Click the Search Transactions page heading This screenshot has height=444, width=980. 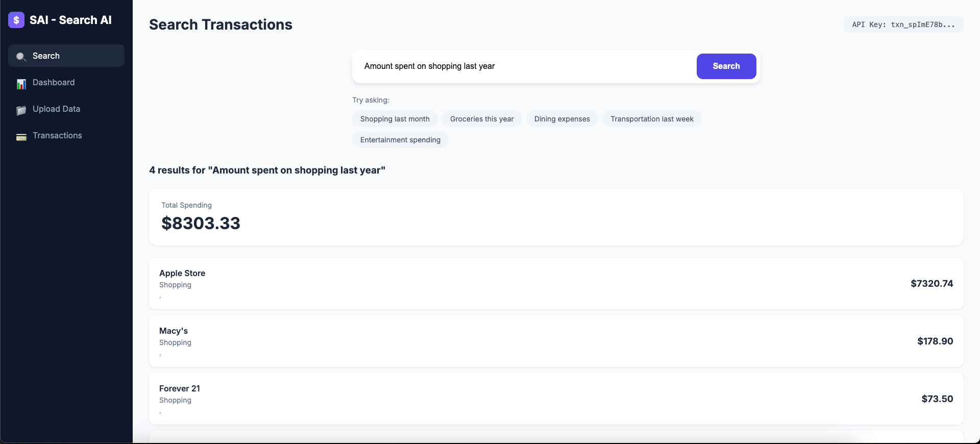pyautogui.click(x=220, y=24)
